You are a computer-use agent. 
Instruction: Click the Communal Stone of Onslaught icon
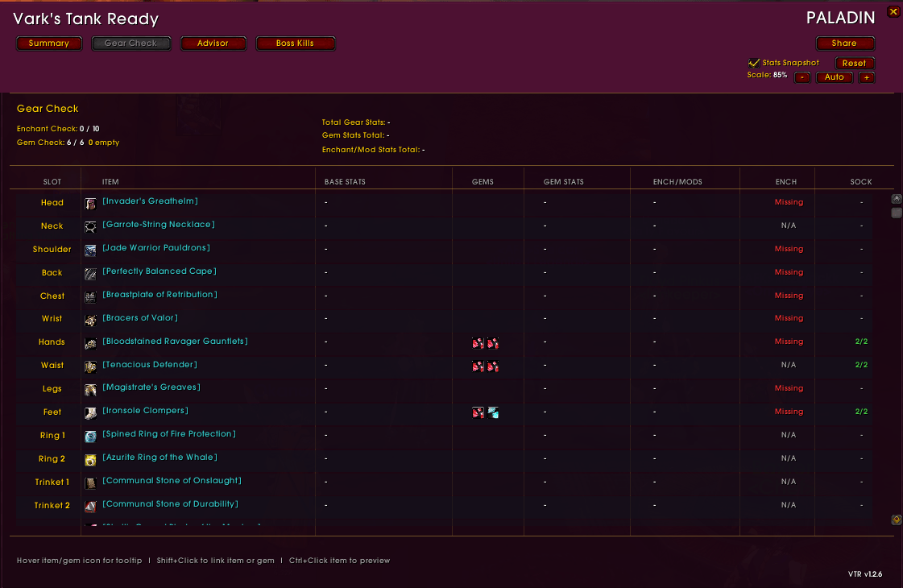(90, 484)
